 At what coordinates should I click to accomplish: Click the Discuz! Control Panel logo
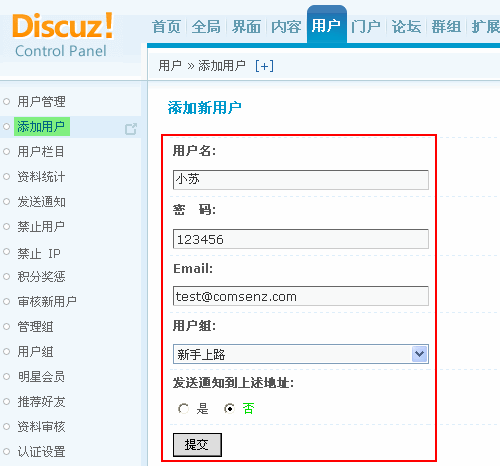(x=63, y=35)
